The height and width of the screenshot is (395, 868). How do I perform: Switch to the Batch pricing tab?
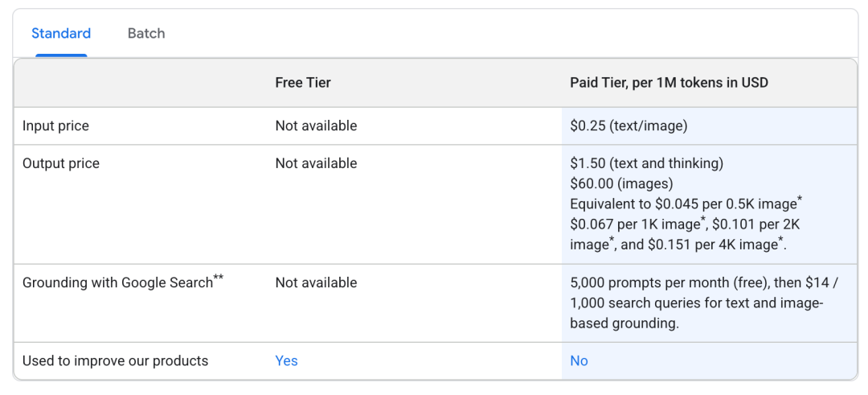[145, 33]
